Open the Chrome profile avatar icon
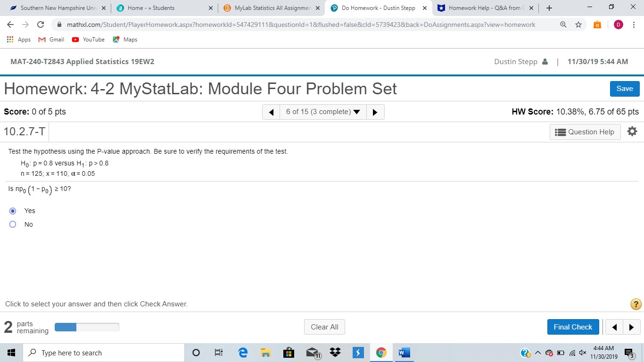 click(x=618, y=25)
